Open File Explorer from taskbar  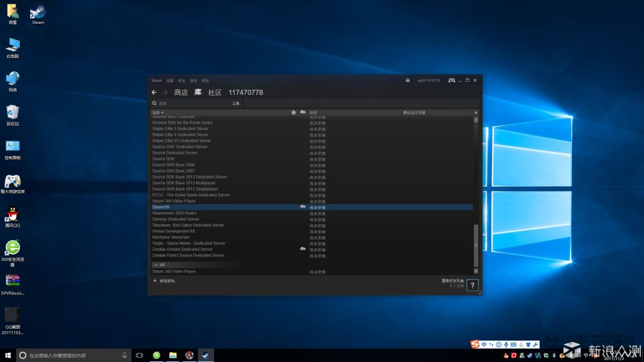pos(173,355)
